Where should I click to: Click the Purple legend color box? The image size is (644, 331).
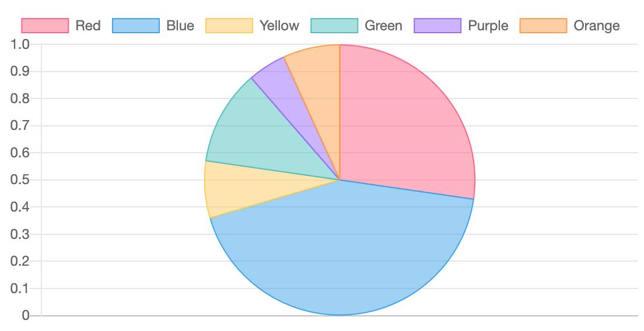(437, 26)
